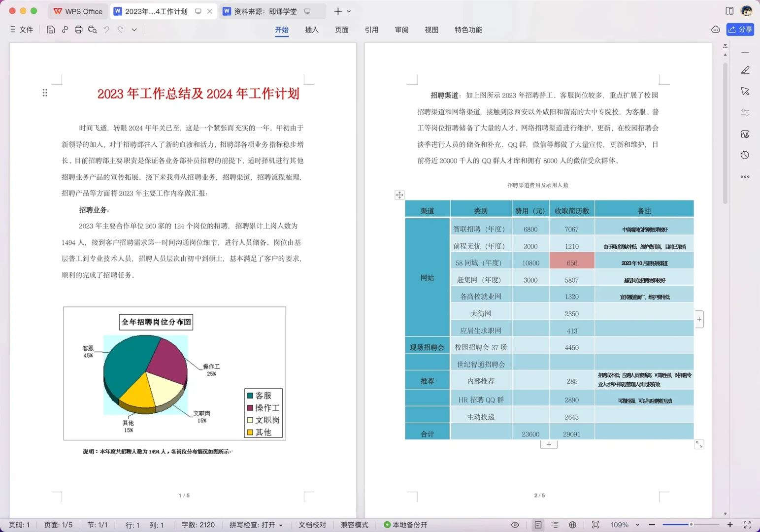This screenshot has height=532, width=760.
Task: Select the page layout view icon
Action: (538, 525)
